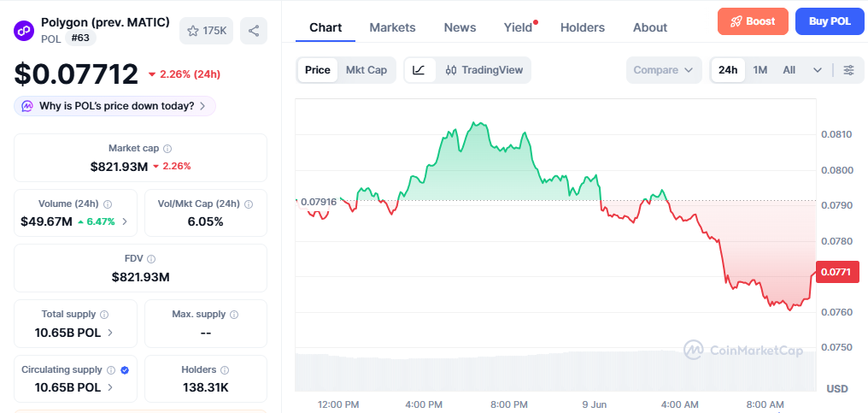Select the 24h time range
This screenshot has height=413, width=868.
click(728, 70)
